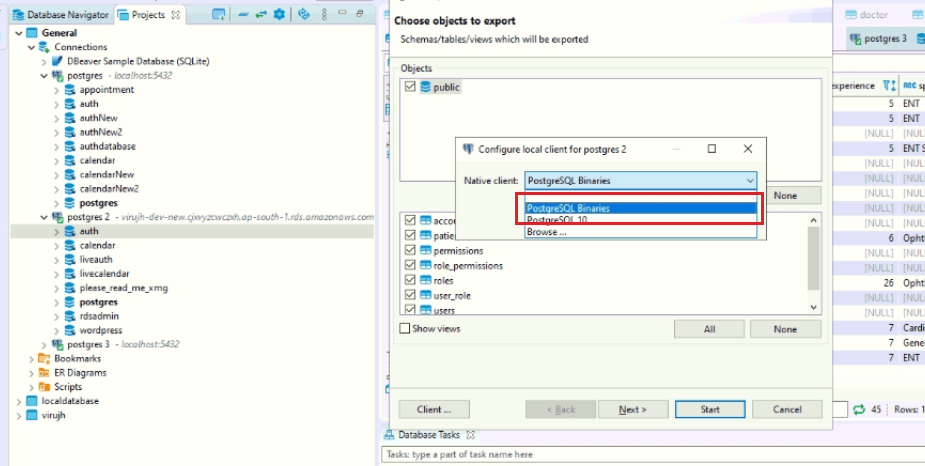The height and width of the screenshot is (466, 925).
Task: Click the database icon beside appointment
Action: [70, 90]
